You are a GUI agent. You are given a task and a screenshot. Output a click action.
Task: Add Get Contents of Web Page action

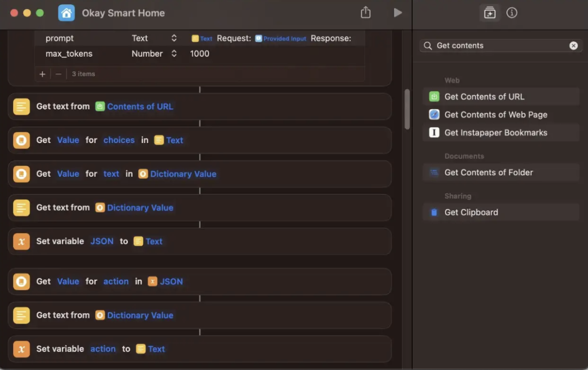(501, 115)
